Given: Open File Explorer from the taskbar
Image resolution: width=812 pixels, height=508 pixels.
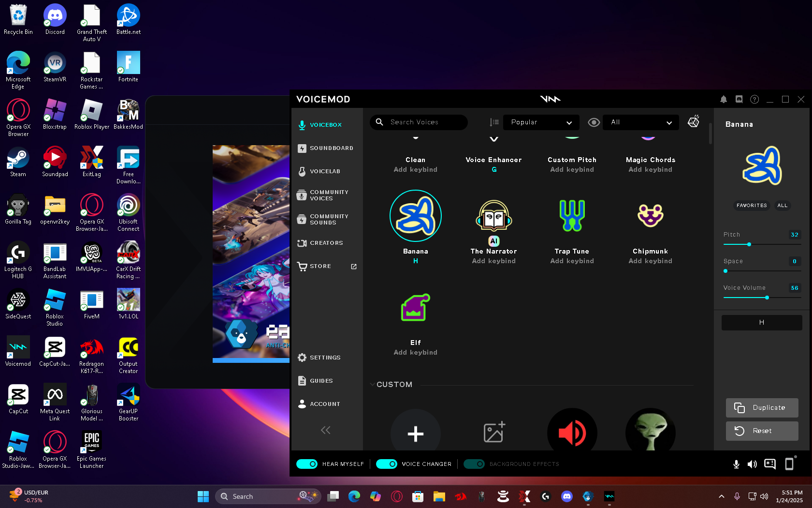Looking at the screenshot, I should pyautogui.click(x=439, y=496).
